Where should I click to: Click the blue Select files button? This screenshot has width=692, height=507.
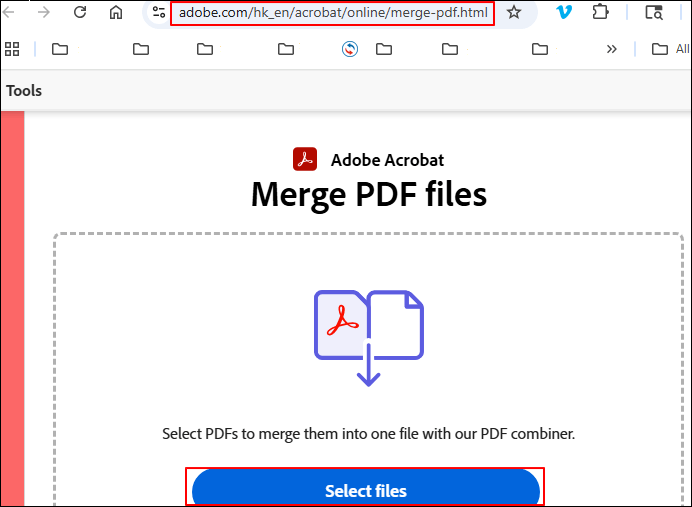pyautogui.click(x=365, y=488)
